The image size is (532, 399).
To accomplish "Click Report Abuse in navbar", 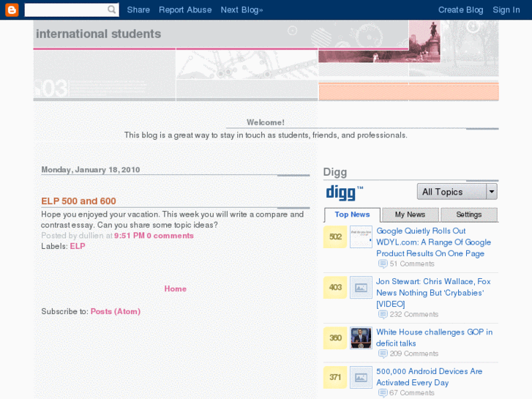I will [x=185, y=10].
